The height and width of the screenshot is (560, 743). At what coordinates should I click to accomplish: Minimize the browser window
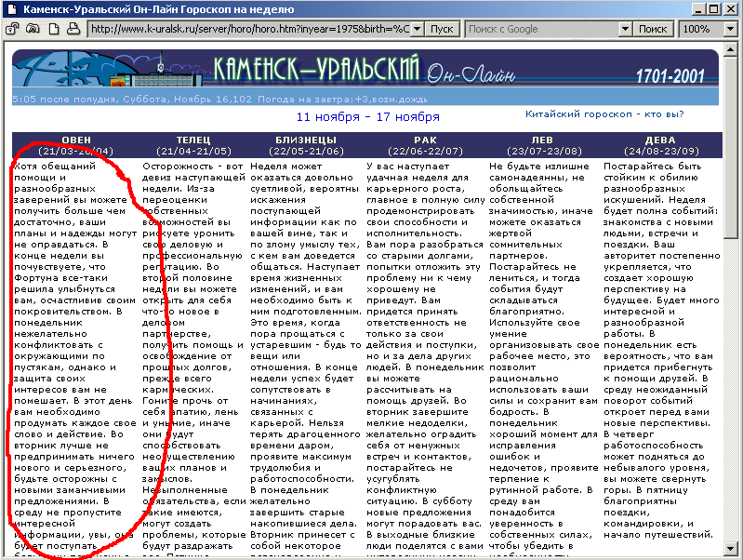coord(698,9)
